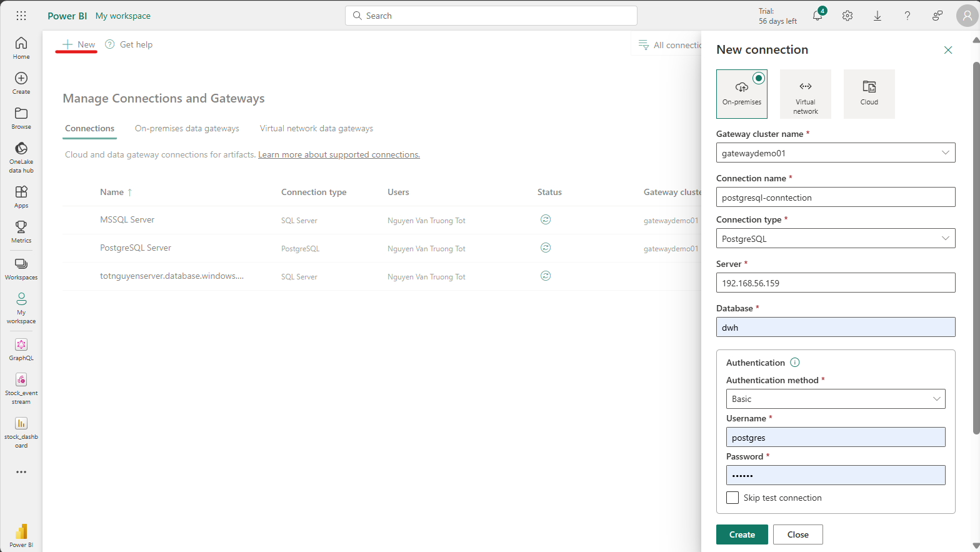Open Apps in the sidebar
980x552 pixels.
[x=21, y=197]
